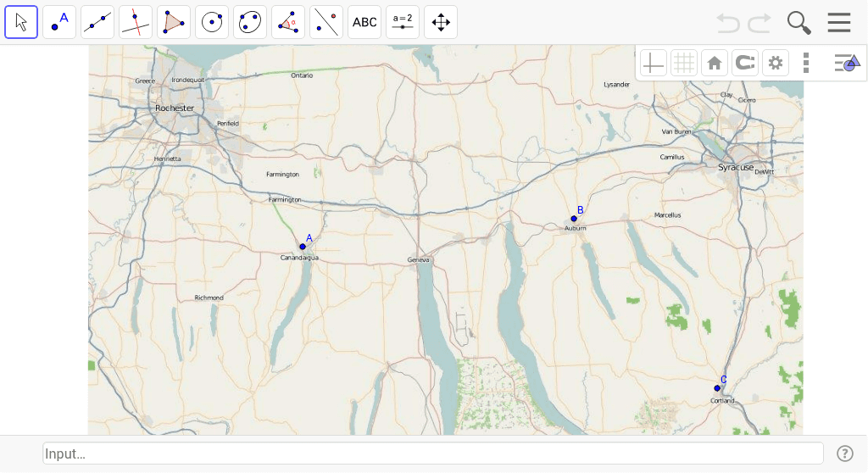This screenshot has height=473, width=868.
Task: Click the Rochester map label
Action: tap(175, 108)
